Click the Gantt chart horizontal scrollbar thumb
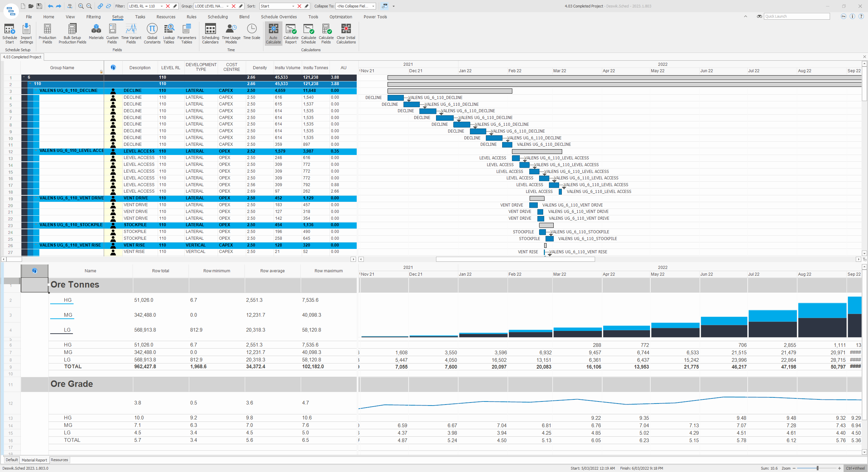Screen dimensions: 868x472 515,259
